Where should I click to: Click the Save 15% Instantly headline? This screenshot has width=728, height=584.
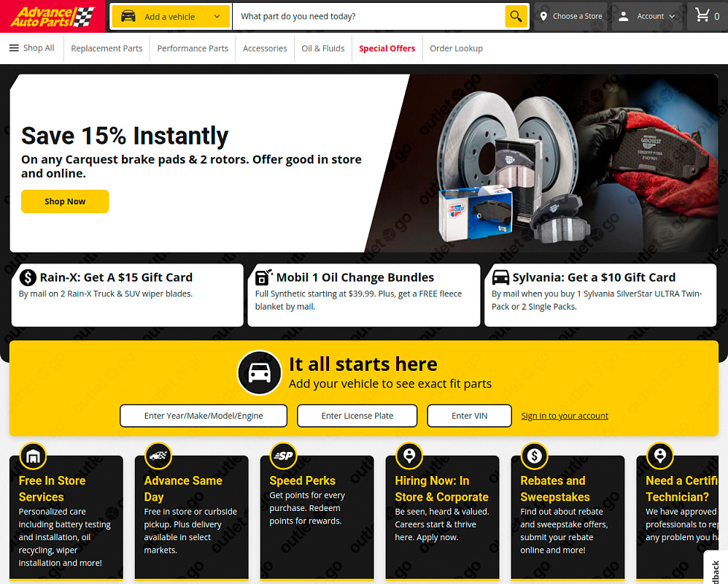click(125, 136)
